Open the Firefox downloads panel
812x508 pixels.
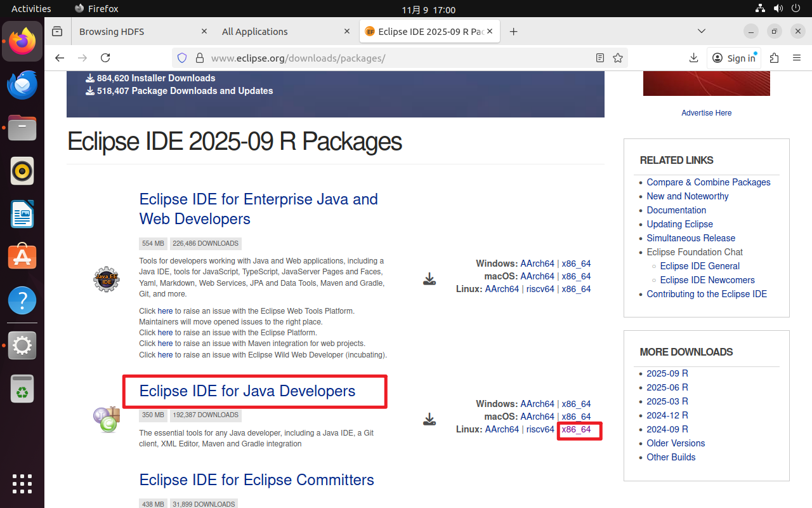[693, 58]
